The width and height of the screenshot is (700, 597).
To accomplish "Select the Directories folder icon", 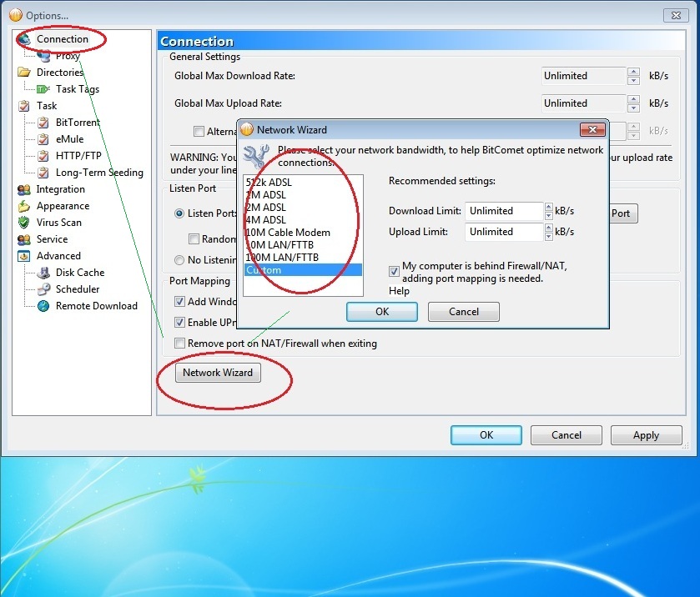I will tap(24, 73).
